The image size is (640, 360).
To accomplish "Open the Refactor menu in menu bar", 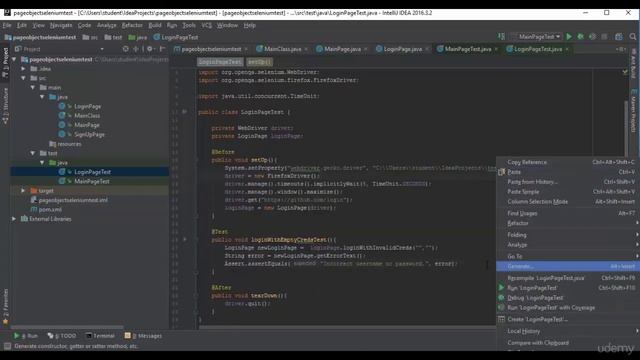I will click(x=132, y=25).
